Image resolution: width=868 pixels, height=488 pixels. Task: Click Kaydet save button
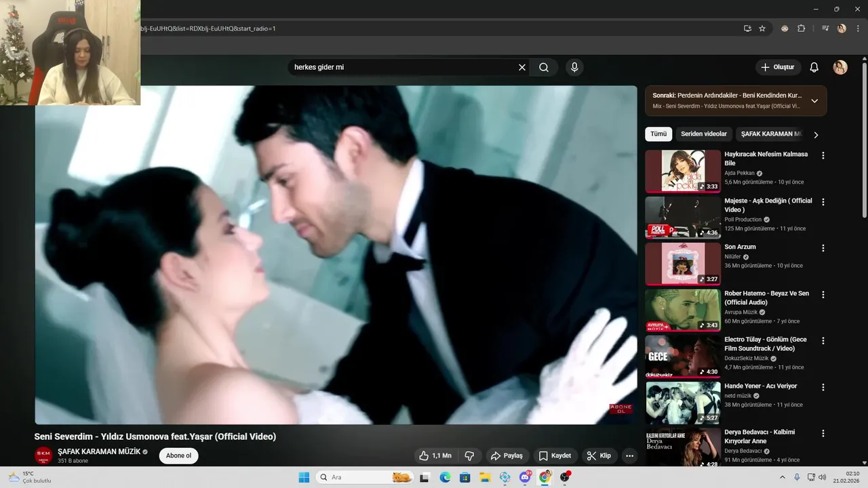555,455
